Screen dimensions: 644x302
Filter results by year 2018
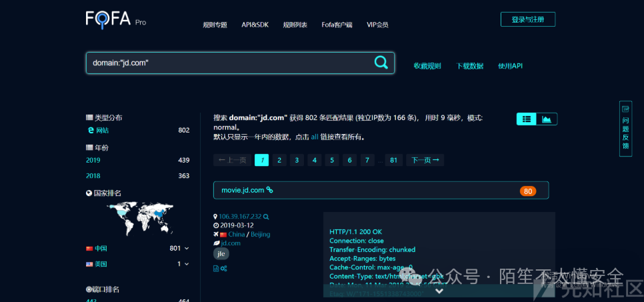tap(93, 176)
